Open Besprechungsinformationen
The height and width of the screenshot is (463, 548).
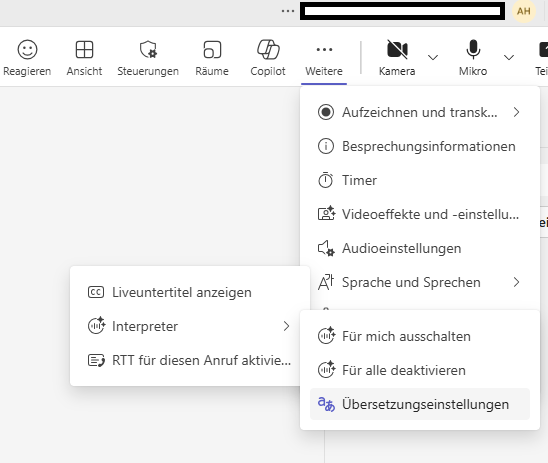click(x=419, y=146)
